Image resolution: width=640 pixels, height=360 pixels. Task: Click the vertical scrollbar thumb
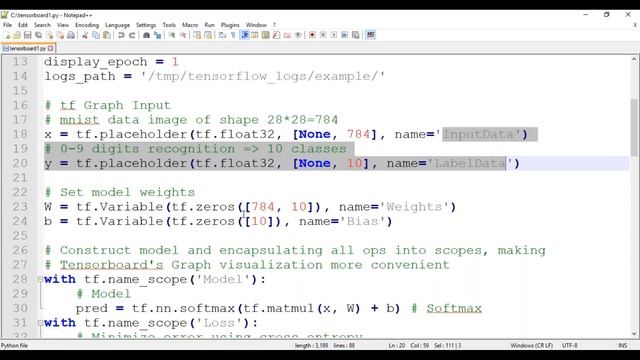click(634, 127)
